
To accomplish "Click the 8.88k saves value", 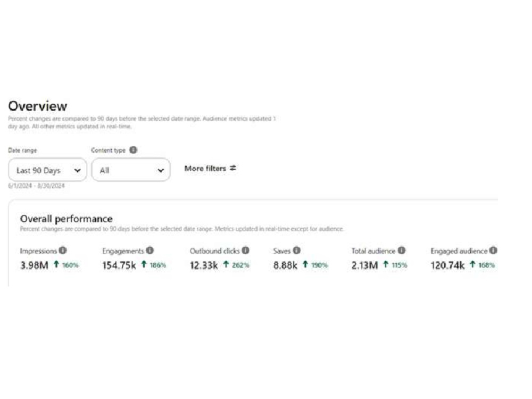I will point(285,265).
